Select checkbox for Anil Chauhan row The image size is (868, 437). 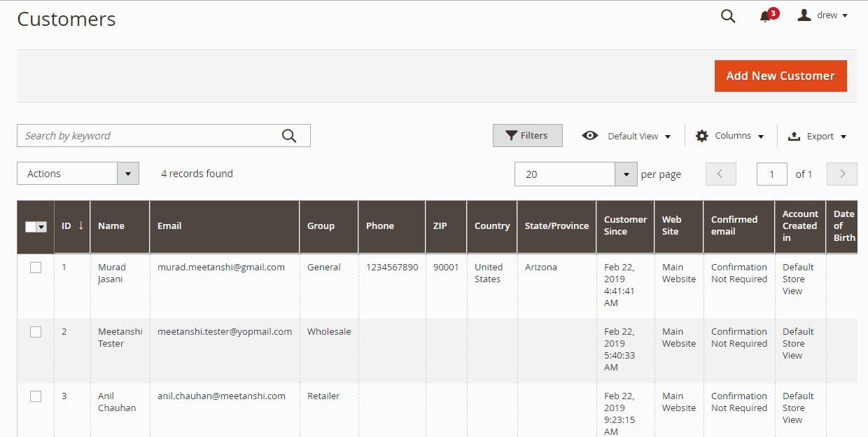(x=36, y=396)
